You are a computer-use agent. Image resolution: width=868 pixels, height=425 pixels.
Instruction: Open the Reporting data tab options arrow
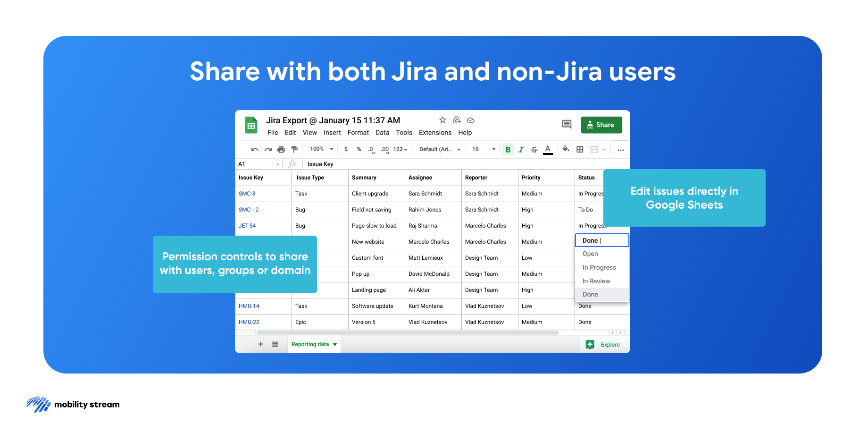click(x=335, y=345)
